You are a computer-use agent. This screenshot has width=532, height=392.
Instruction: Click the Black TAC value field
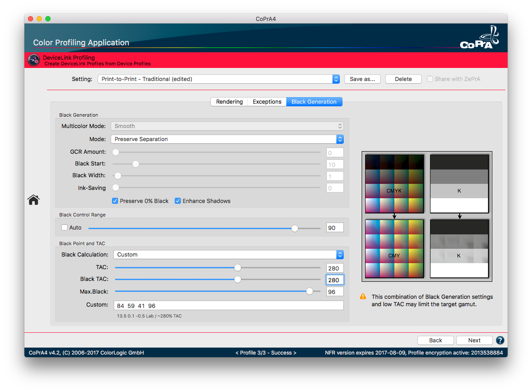coord(335,280)
